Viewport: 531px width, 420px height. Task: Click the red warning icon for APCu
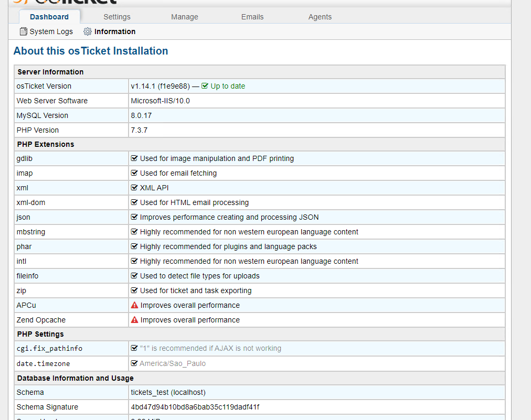click(x=134, y=305)
